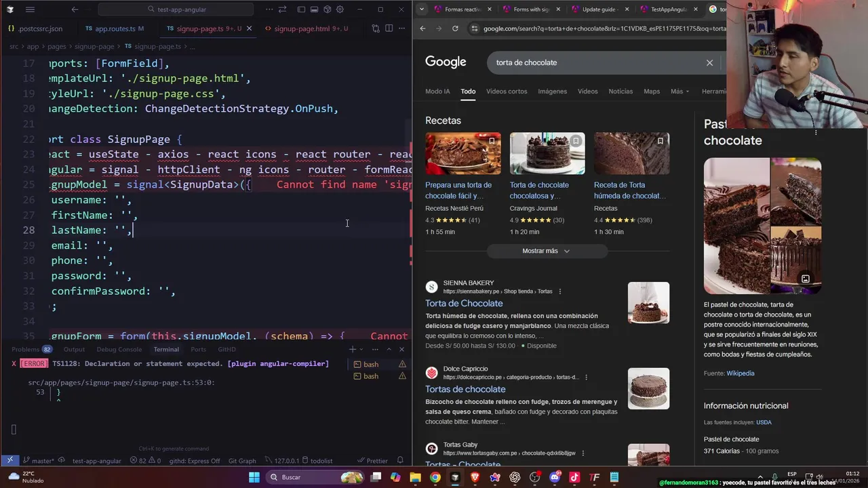Open the Windows Start menu
Screen dimensions: 868x488
coord(254,477)
